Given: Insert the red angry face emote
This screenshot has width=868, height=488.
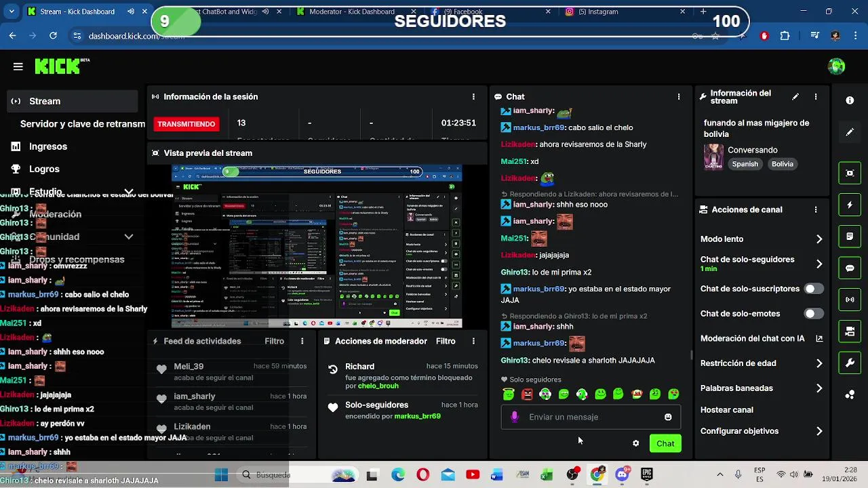Looking at the screenshot, I should (527, 394).
